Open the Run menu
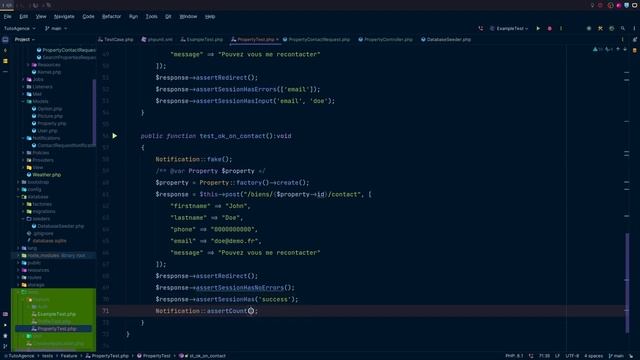The width and height of the screenshot is (640, 360). (x=133, y=17)
